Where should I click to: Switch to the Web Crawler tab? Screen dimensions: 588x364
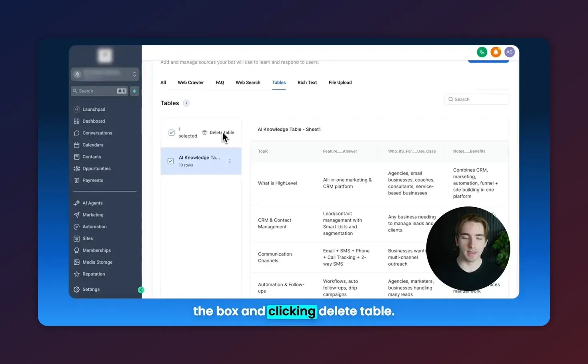click(x=190, y=83)
